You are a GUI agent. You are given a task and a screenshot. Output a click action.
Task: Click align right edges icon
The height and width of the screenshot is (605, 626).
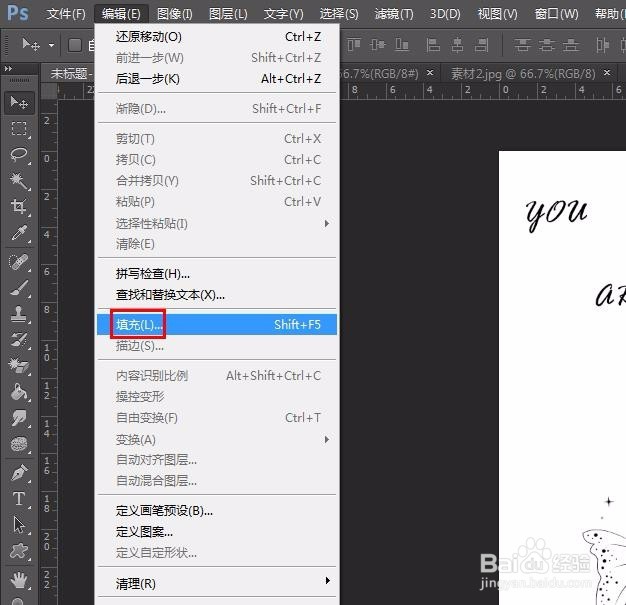pos(481,45)
